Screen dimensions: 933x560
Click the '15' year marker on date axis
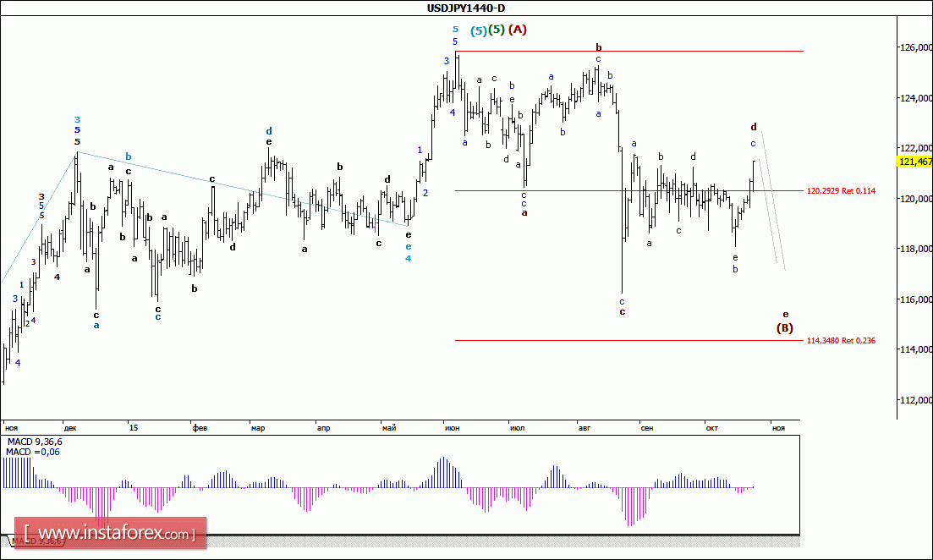134,428
